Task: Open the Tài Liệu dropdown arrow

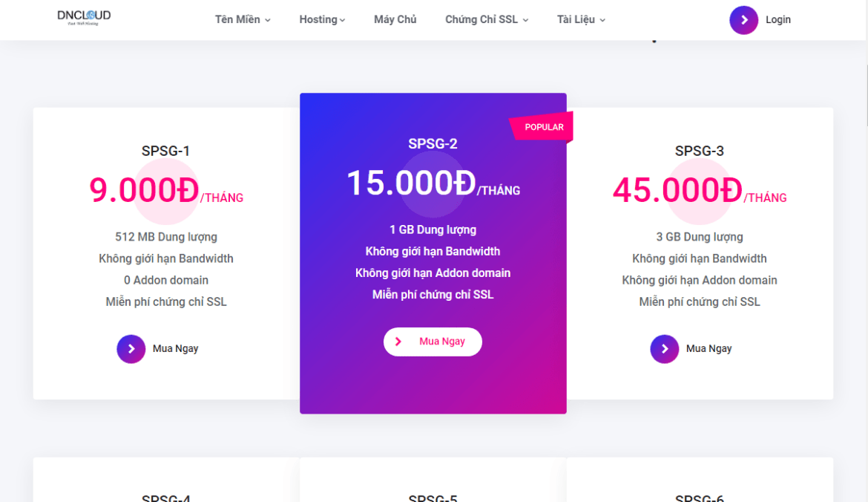Action: point(602,20)
